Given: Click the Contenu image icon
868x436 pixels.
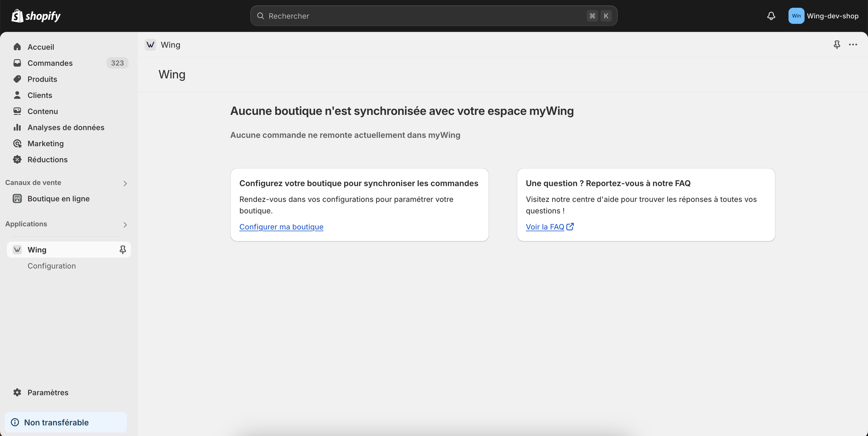Looking at the screenshot, I should [17, 111].
